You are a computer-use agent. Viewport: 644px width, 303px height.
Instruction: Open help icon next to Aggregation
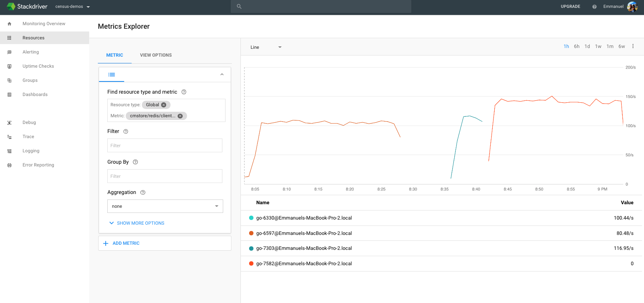pos(143,192)
